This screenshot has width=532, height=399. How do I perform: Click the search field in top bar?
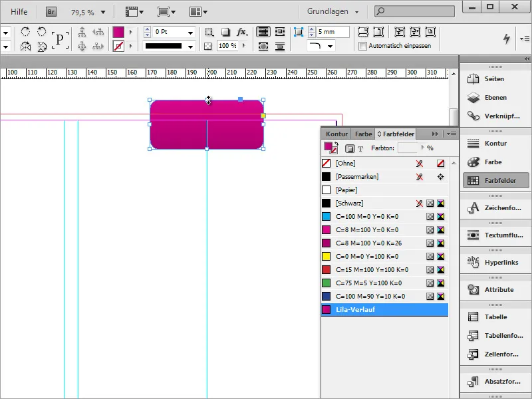tap(414, 11)
